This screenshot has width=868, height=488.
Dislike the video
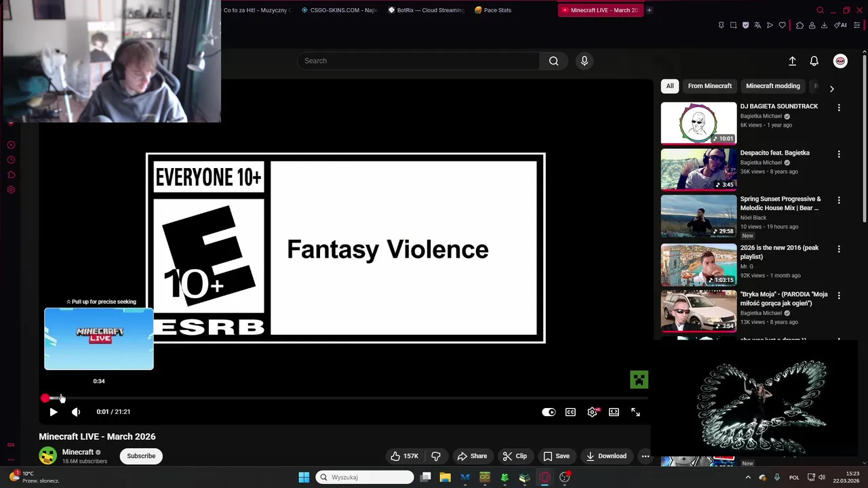point(436,456)
